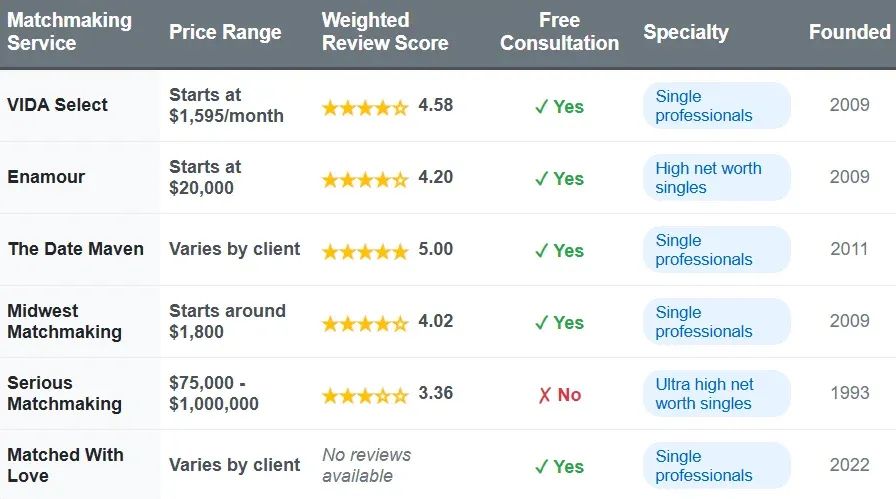This screenshot has width=896, height=499.
Task: Click The Date Maven service name
Action: [76, 249]
